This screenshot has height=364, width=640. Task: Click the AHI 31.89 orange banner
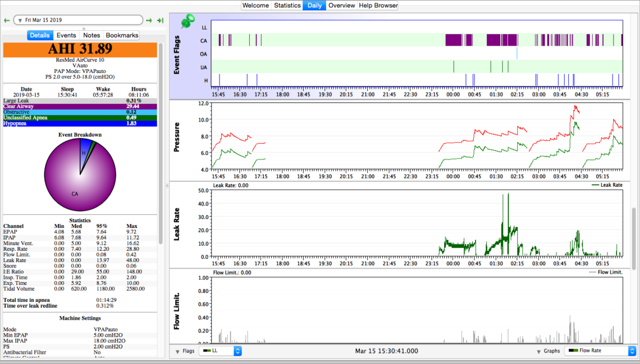(80, 50)
